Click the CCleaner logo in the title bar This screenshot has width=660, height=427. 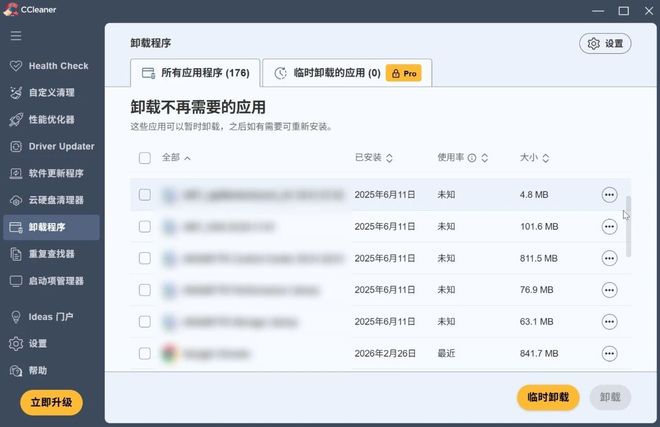pos(10,9)
